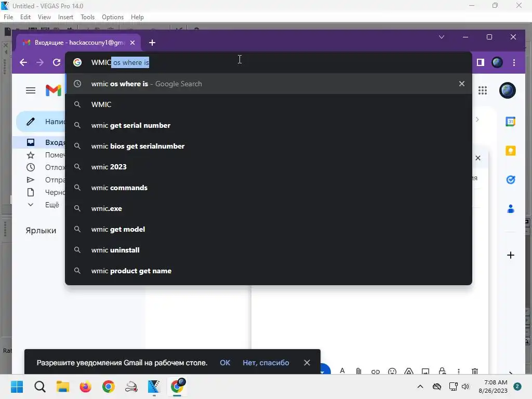
Task: Open the View menu in VEGAS Pro
Action: click(44, 17)
